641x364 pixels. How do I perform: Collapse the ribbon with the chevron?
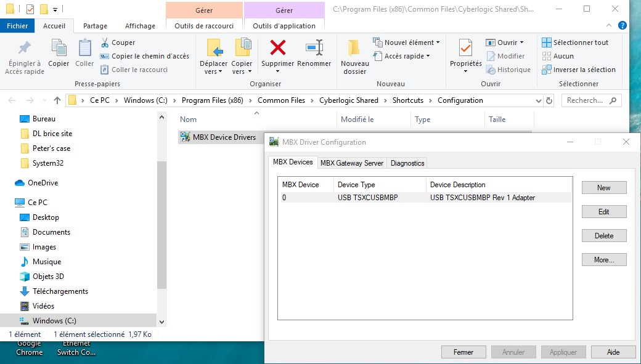click(609, 25)
